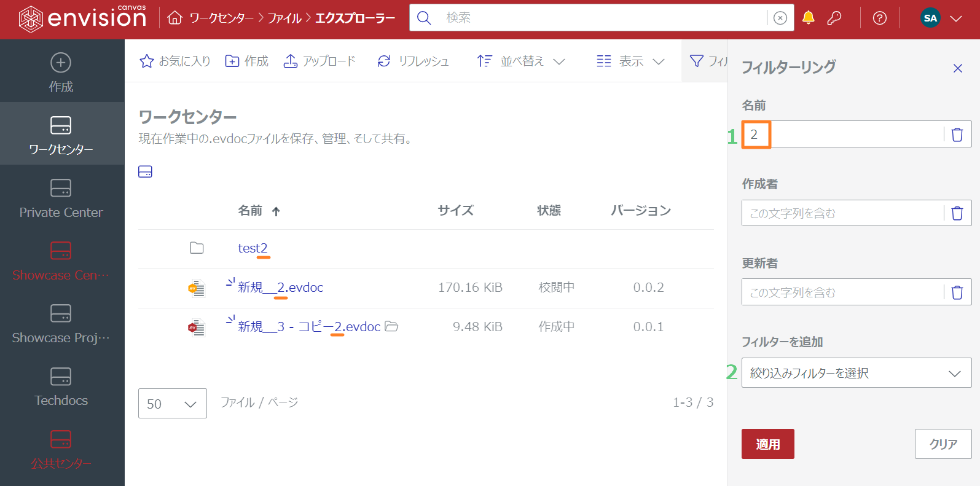The height and width of the screenshot is (486, 980).
Task: Click the workcenter drive icon under description
Action: pos(145,171)
